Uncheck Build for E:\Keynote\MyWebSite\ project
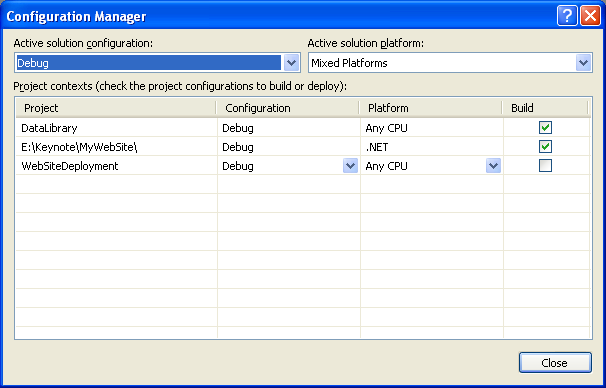This screenshot has width=606, height=388. (x=545, y=146)
